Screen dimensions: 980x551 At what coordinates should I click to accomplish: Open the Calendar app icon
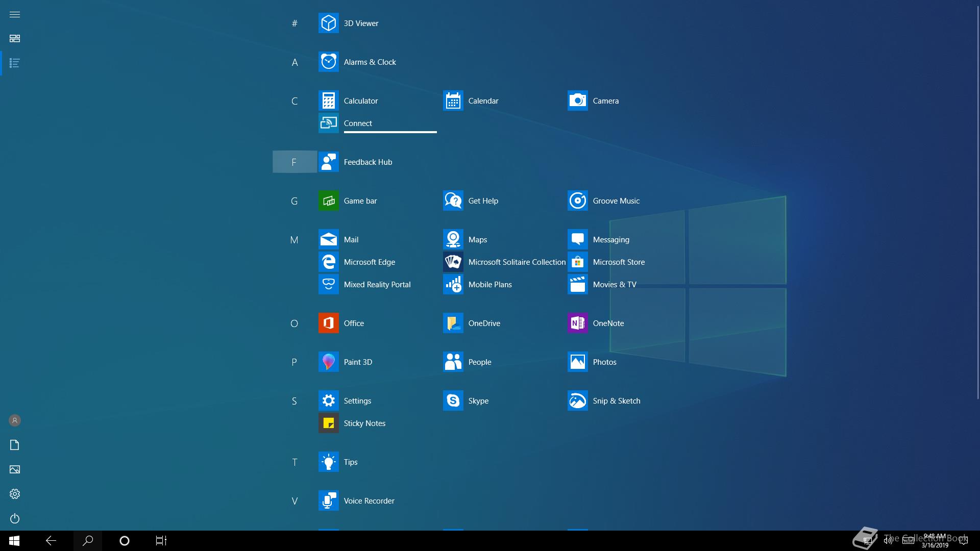tap(453, 101)
